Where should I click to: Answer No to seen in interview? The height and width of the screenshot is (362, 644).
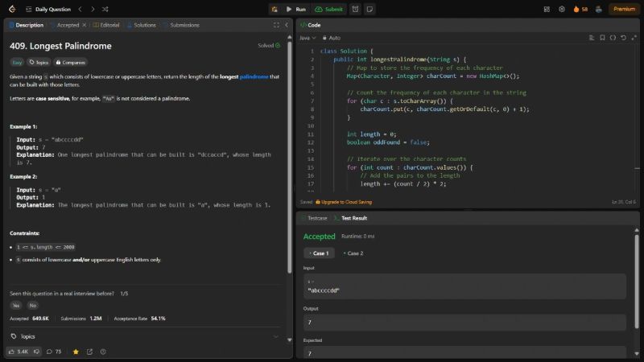(33, 305)
